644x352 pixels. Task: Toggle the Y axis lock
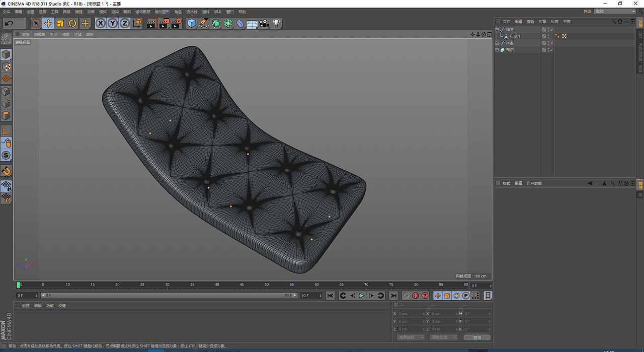tap(113, 23)
